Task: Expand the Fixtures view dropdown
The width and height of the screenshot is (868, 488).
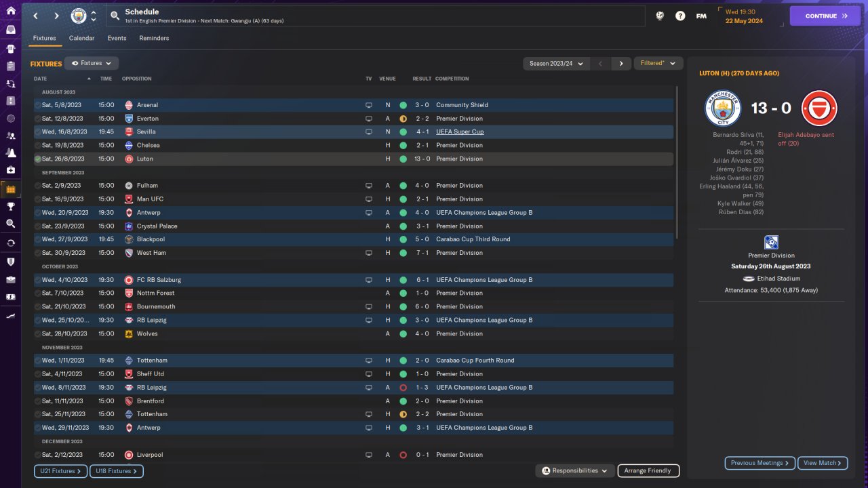Action: (92, 63)
